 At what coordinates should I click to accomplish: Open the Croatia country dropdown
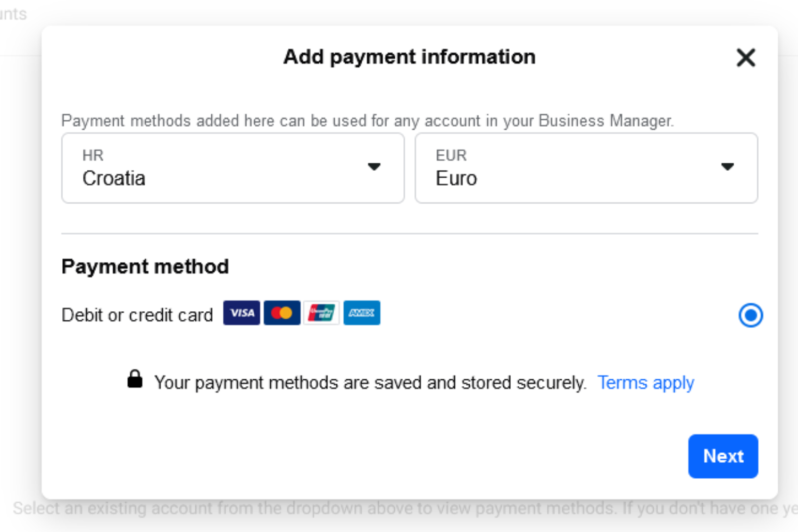(x=233, y=168)
